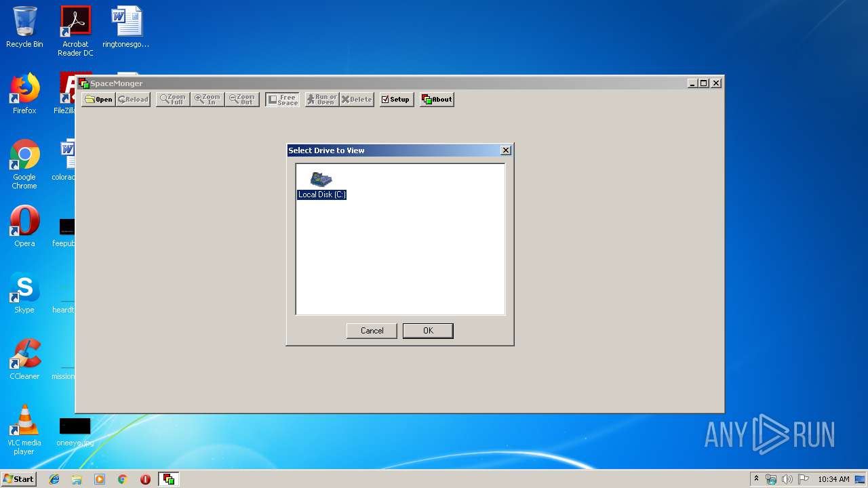Select the Local Disk (C:) drive icon
The image size is (868, 488).
point(321,179)
